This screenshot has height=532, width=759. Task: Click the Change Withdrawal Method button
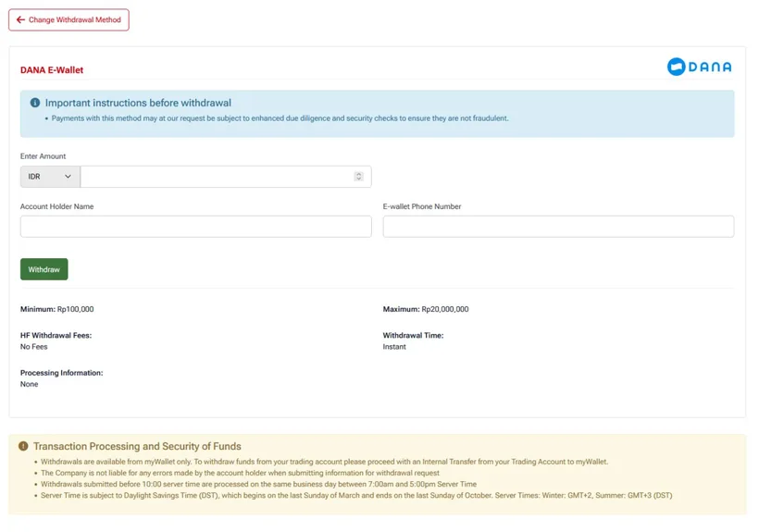point(68,19)
